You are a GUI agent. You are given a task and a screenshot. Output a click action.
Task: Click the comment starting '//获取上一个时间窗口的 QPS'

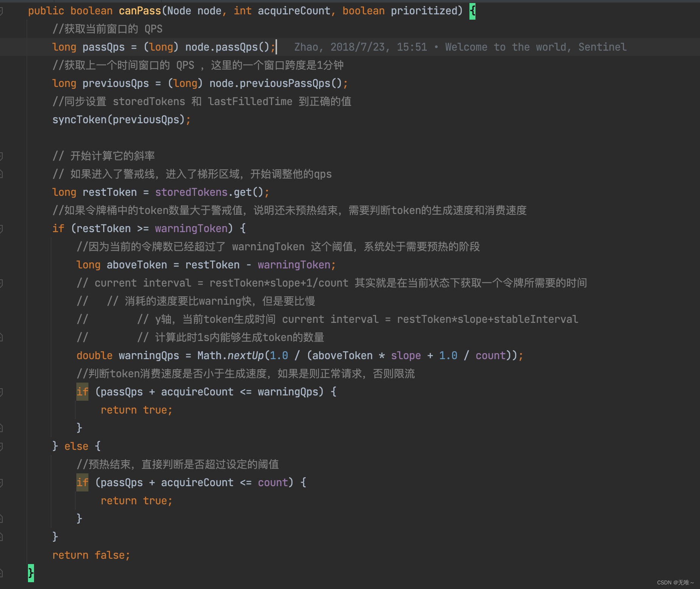click(198, 65)
